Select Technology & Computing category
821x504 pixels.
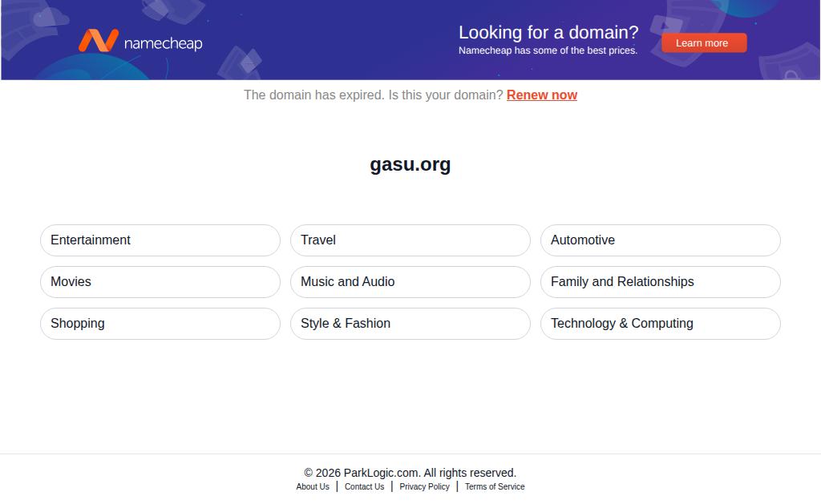point(661,324)
